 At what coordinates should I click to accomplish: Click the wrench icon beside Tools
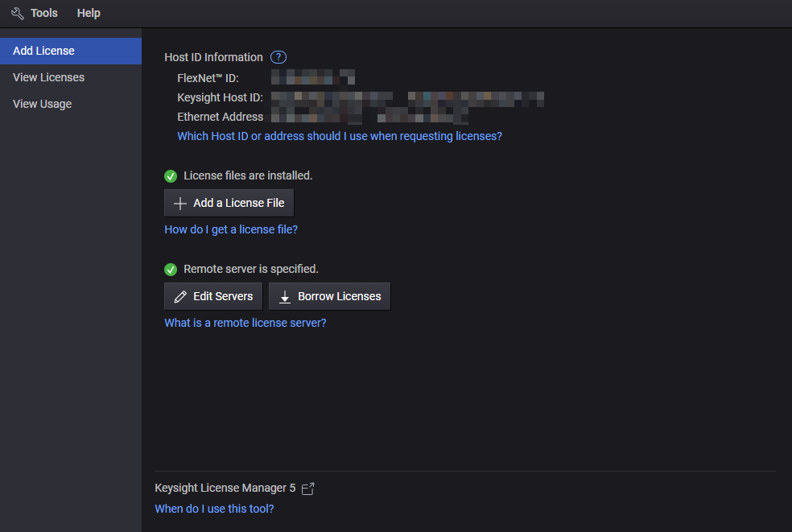[x=18, y=14]
